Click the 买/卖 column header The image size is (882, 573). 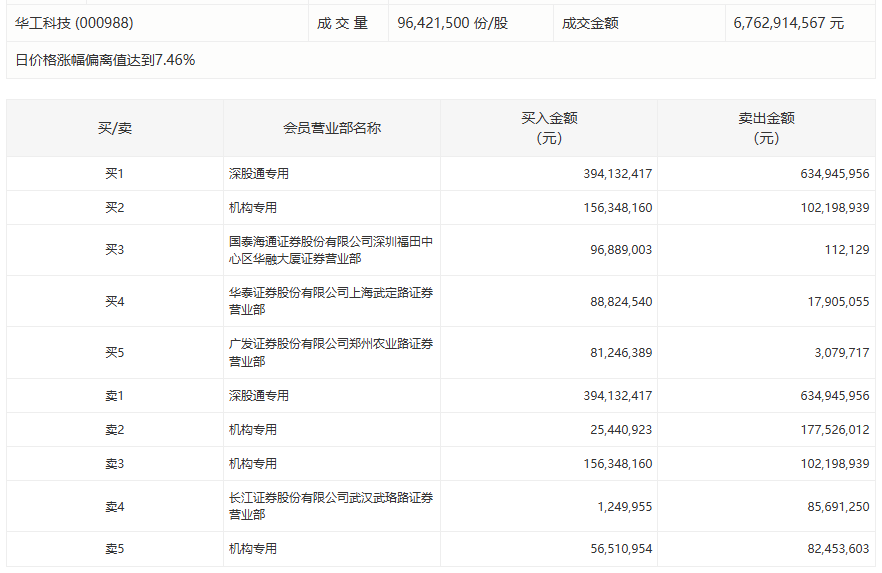tap(115, 128)
